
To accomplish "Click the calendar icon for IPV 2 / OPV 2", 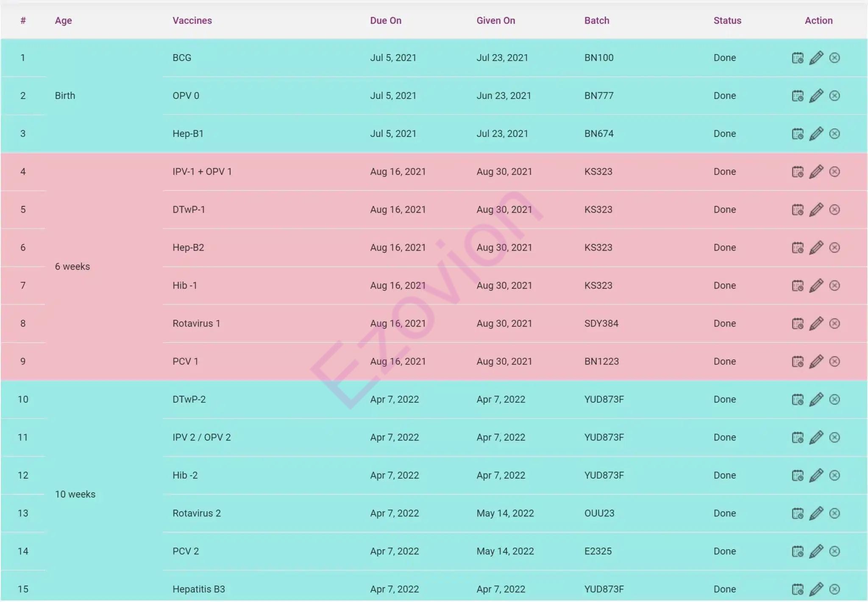I will coord(797,438).
